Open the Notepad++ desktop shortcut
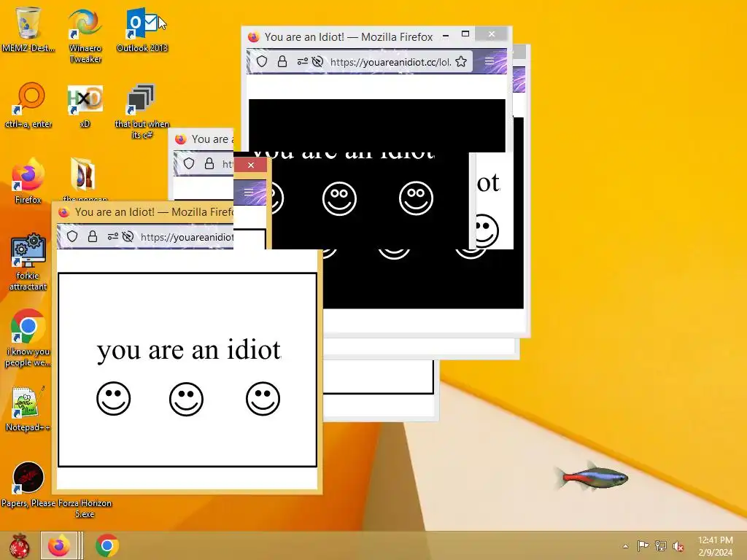The image size is (747, 560). click(x=28, y=408)
